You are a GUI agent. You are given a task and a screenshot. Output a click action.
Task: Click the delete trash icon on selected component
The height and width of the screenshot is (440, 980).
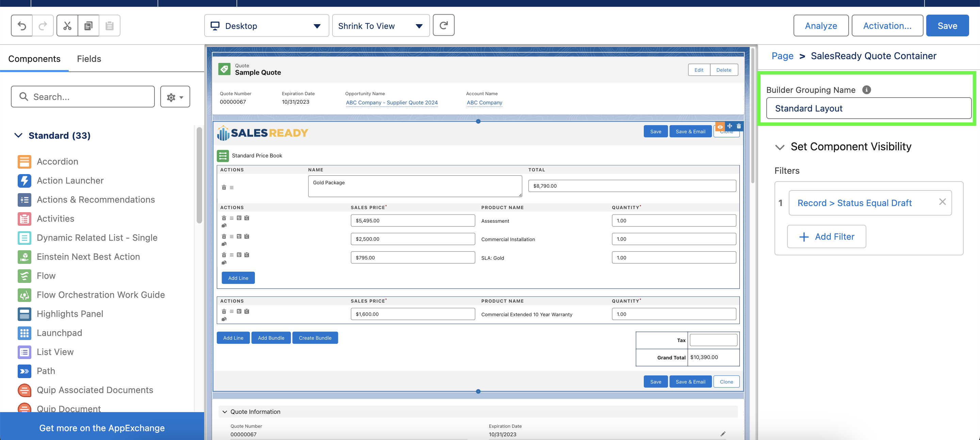(739, 126)
